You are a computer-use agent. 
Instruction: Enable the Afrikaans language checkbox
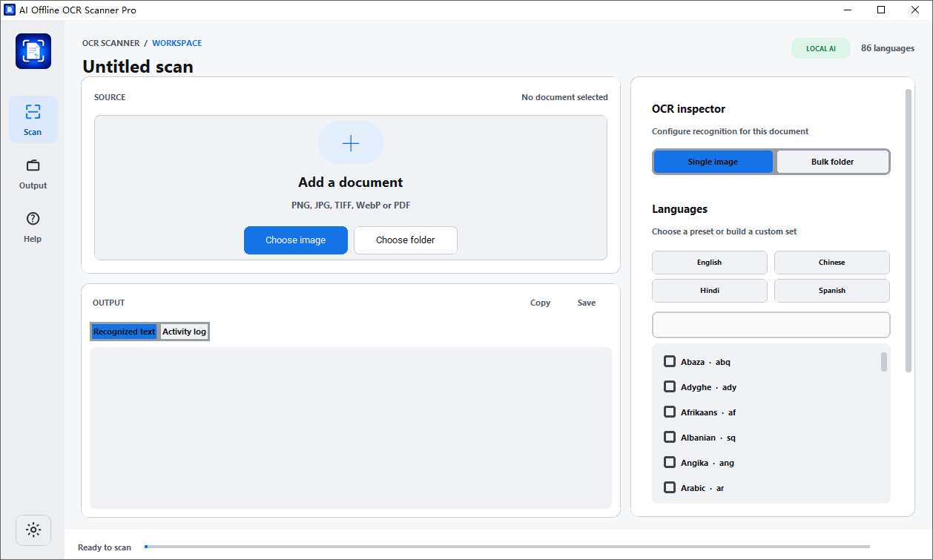pos(670,412)
